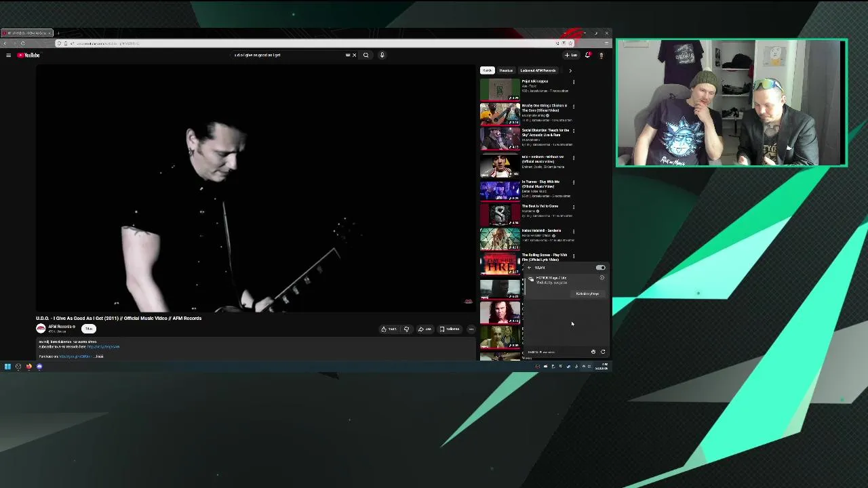Viewport: 868px width, 488px height.
Task: Open options menu for In Flames video
Action: pos(574,182)
